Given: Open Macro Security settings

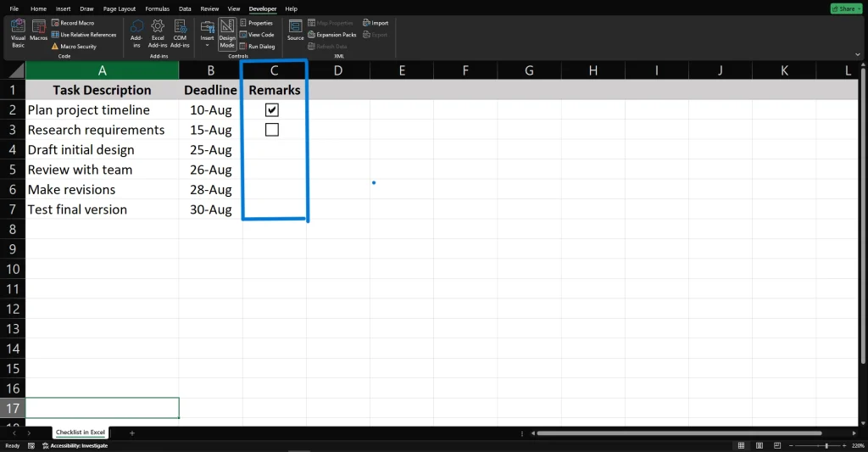Looking at the screenshot, I should coord(74,47).
